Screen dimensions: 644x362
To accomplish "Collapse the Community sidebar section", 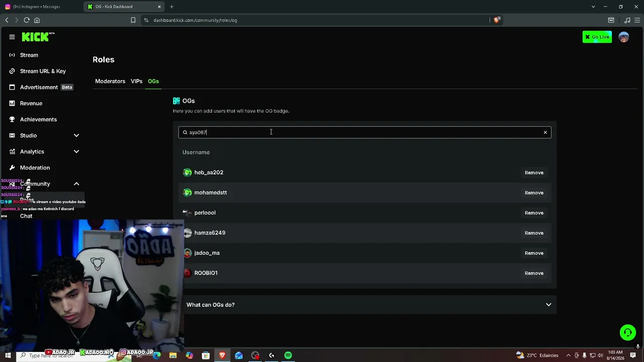I will [x=76, y=184].
